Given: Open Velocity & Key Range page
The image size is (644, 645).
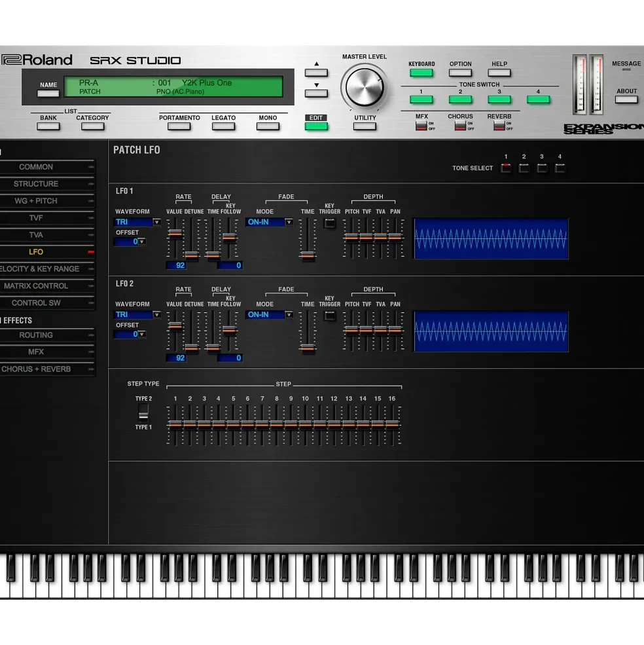Looking at the screenshot, I should click(47, 268).
